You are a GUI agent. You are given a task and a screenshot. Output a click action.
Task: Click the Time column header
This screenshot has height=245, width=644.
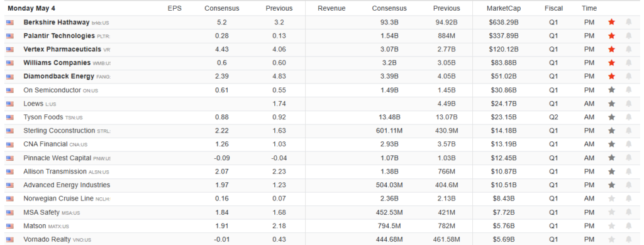pyautogui.click(x=589, y=8)
